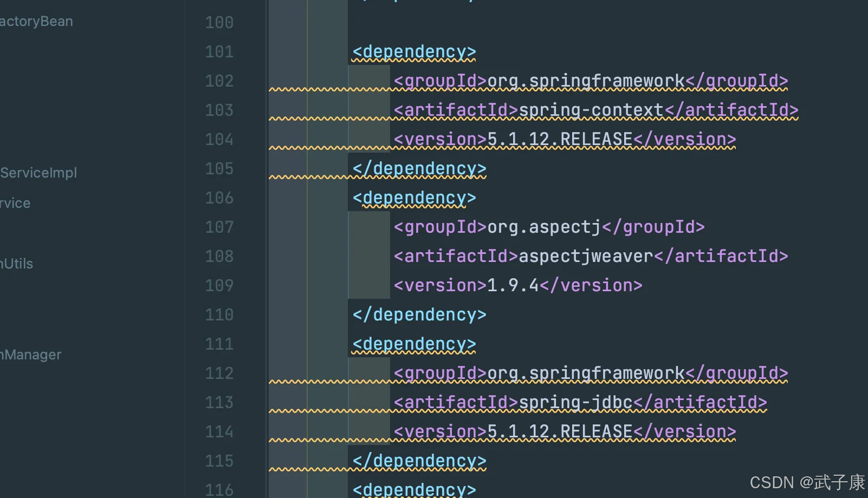
Task: Click line number 111 in gutter
Action: (219, 344)
